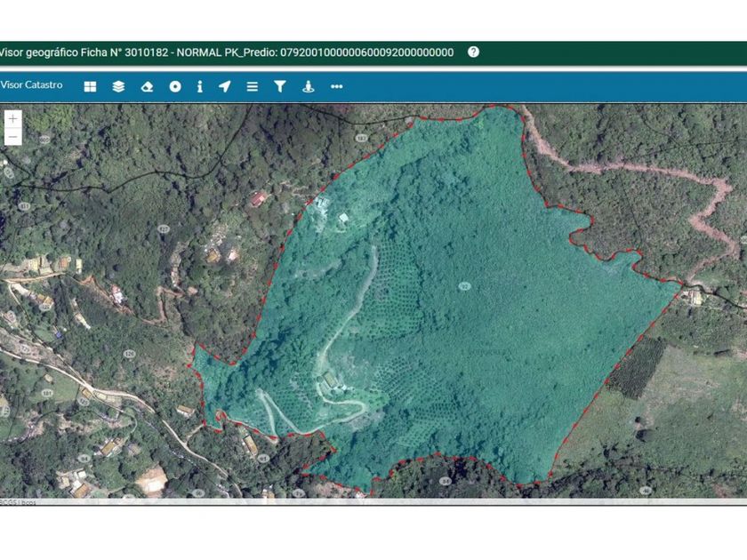Click the navigation arrow locate icon
747x560 pixels.
pos(225,86)
